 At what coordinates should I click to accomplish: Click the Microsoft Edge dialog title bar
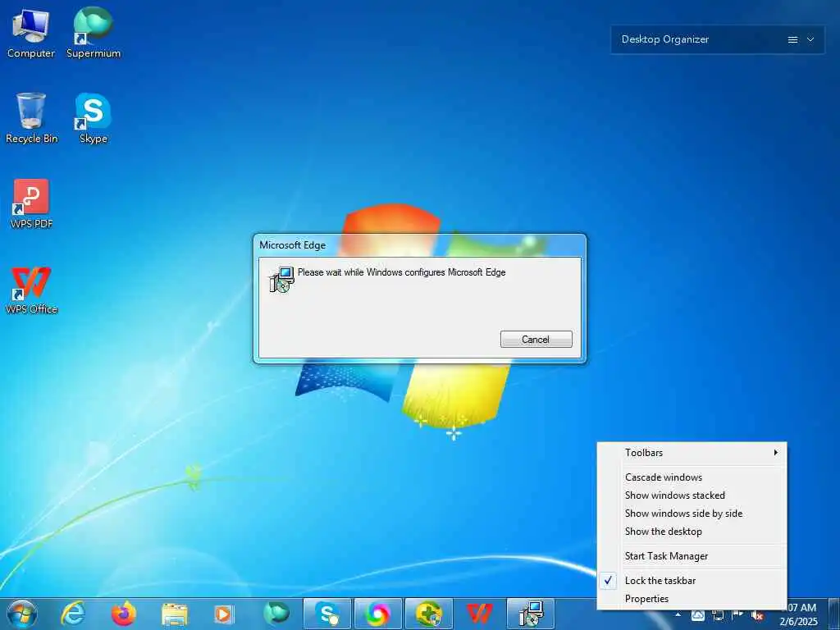pos(419,245)
